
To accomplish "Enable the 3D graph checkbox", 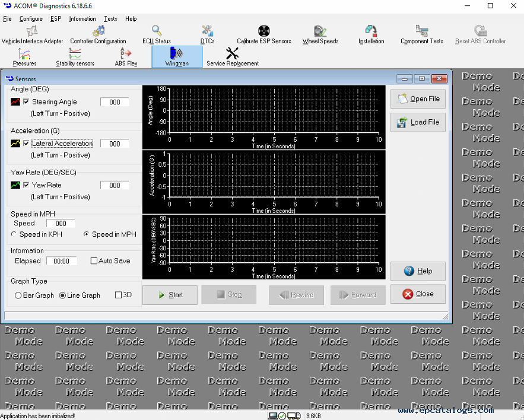I will pyautogui.click(x=118, y=295).
